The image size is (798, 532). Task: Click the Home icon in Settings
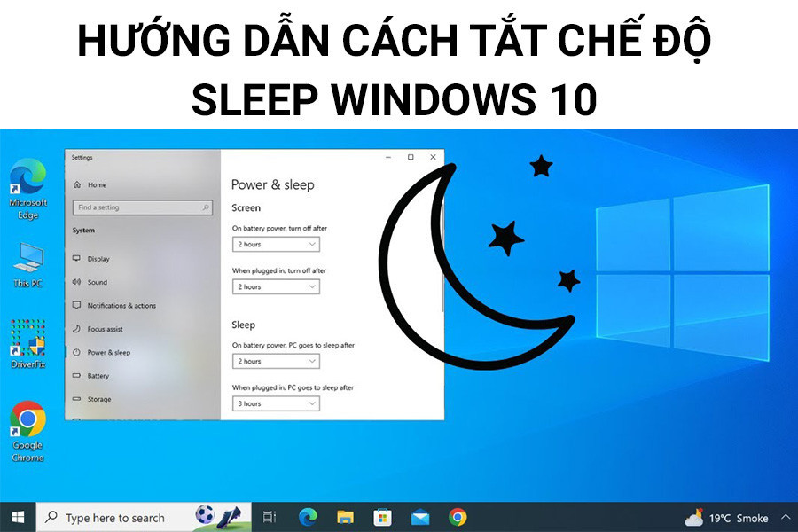[x=77, y=184]
